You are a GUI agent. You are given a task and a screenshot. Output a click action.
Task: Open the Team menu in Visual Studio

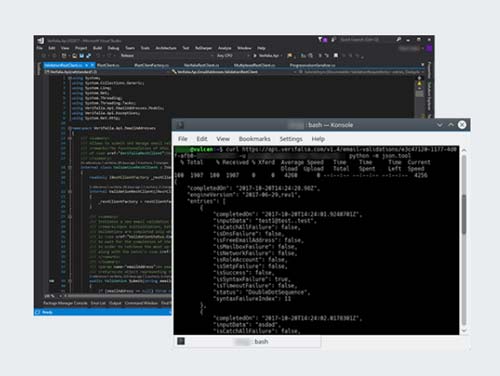pyautogui.click(x=130, y=48)
